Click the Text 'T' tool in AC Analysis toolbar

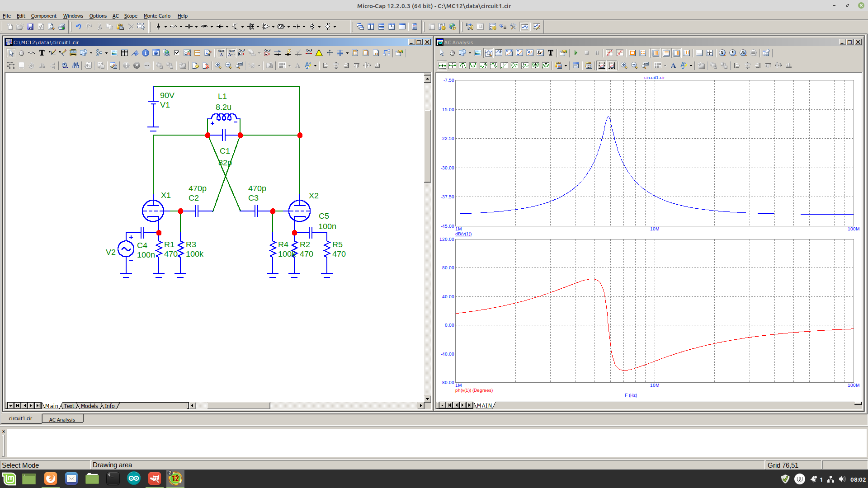(x=551, y=53)
